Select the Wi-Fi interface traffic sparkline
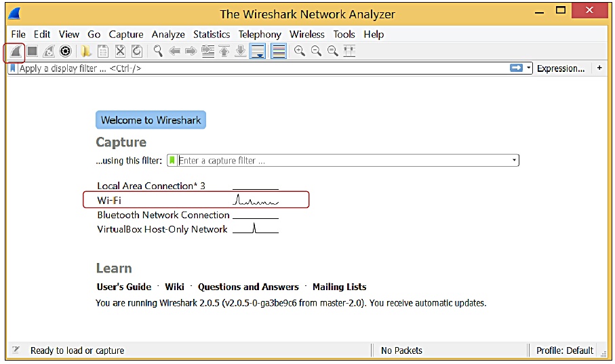This screenshot has height=364, width=615. (256, 201)
